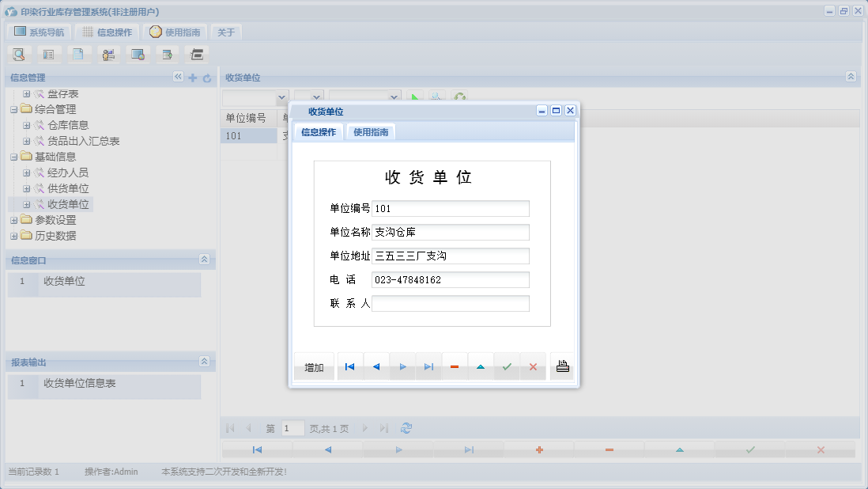Collapse the 报表输出 panel
868x489 pixels.
tap(206, 360)
